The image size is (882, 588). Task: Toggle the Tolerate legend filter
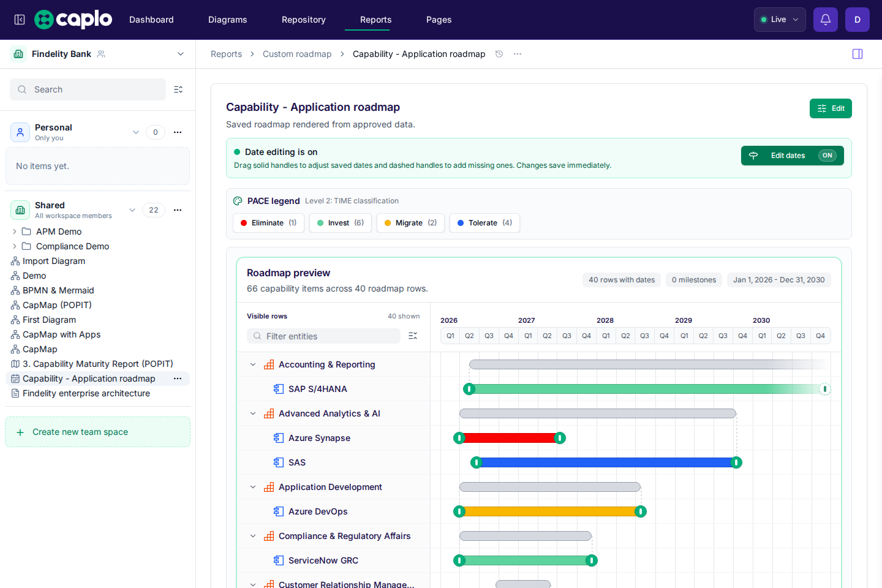[484, 223]
